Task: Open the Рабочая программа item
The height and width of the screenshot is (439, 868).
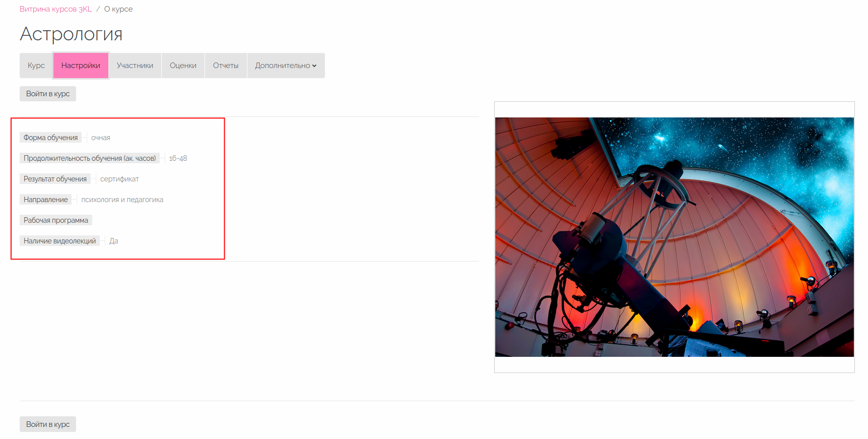Action: pyautogui.click(x=56, y=220)
